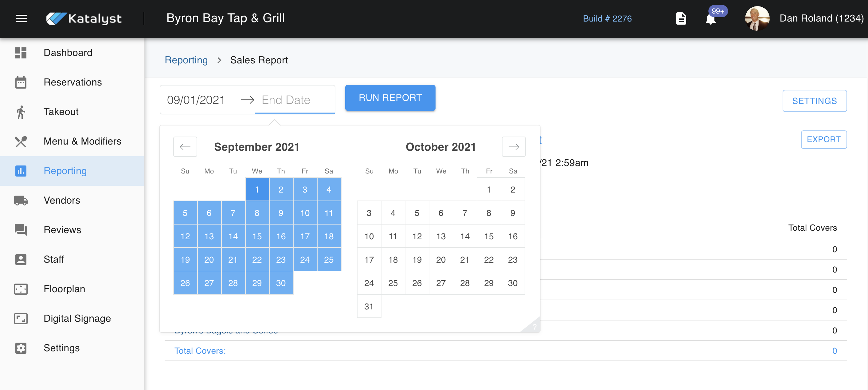Open the hamburger navigation menu
This screenshot has width=868, height=390.
pos(21,18)
